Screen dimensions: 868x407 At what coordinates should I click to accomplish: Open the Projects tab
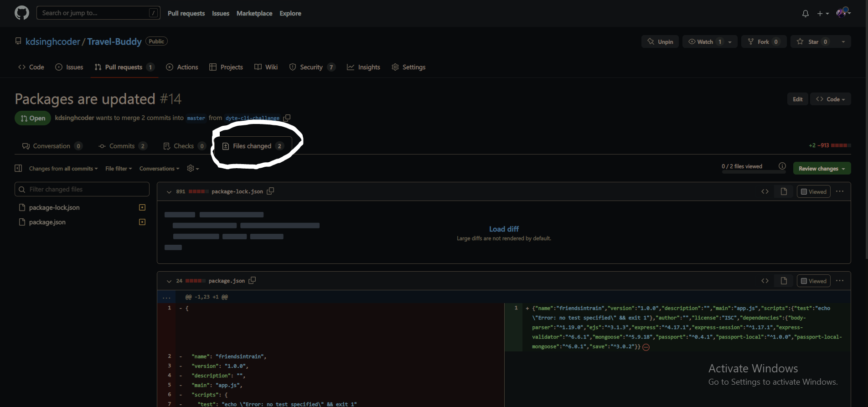[x=226, y=67]
